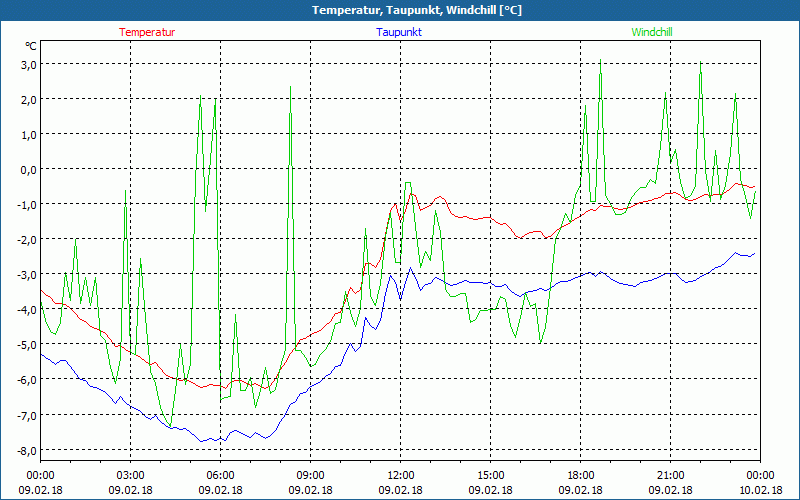The width and height of the screenshot is (800, 500).
Task: Click the 0,0 y-axis value
Action: click(x=28, y=170)
